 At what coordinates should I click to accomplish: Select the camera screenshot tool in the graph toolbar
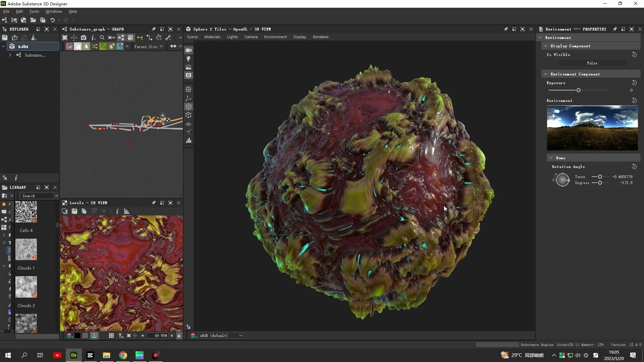coord(84,38)
